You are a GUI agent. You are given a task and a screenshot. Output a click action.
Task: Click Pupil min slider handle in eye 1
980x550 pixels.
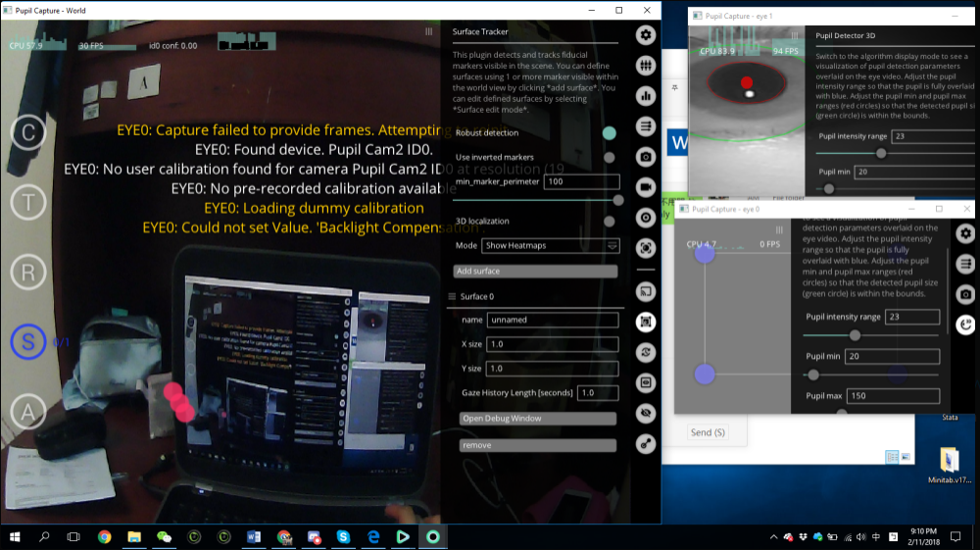click(x=829, y=189)
